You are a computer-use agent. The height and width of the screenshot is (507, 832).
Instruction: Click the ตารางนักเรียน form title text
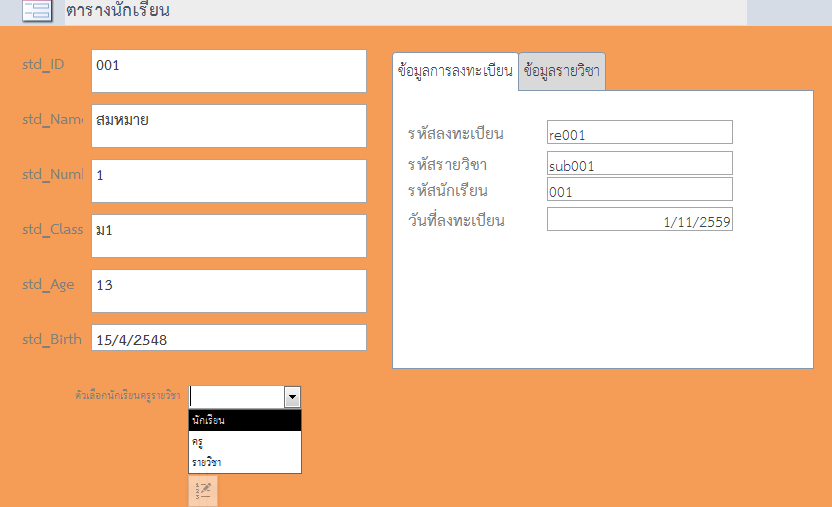118,12
